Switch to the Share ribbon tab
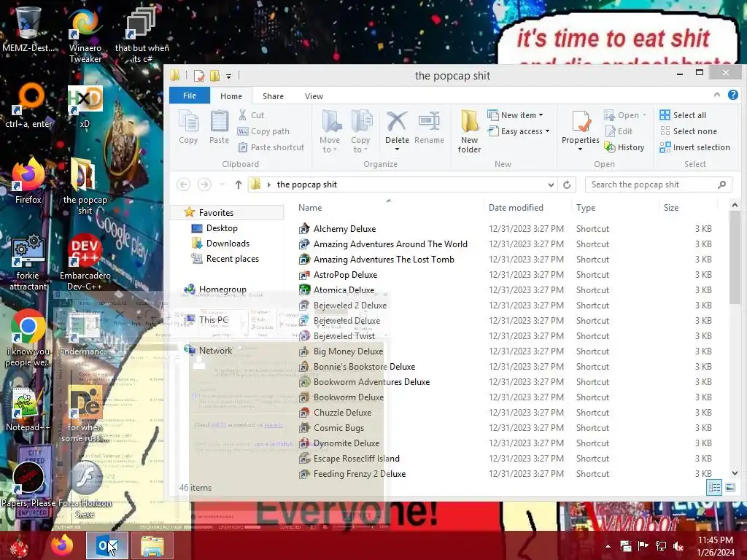The height and width of the screenshot is (560, 747). tap(273, 96)
